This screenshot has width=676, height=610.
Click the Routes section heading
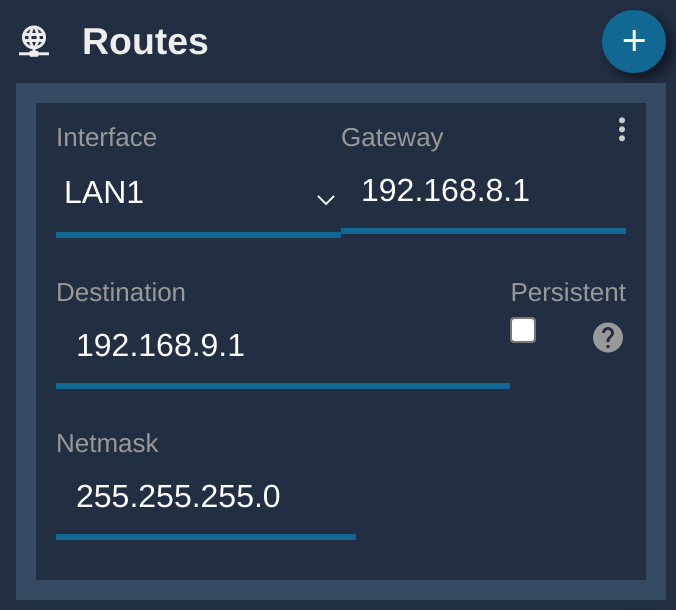pos(145,41)
